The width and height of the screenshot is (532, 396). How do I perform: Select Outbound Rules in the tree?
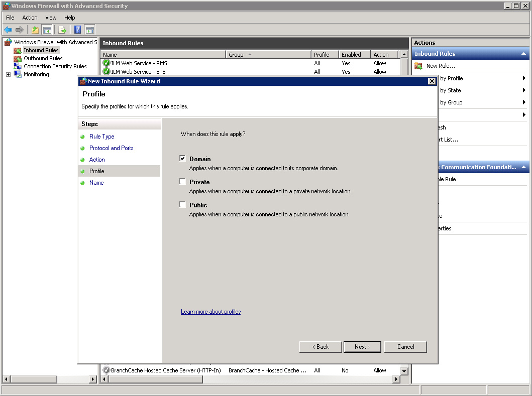click(43, 58)
